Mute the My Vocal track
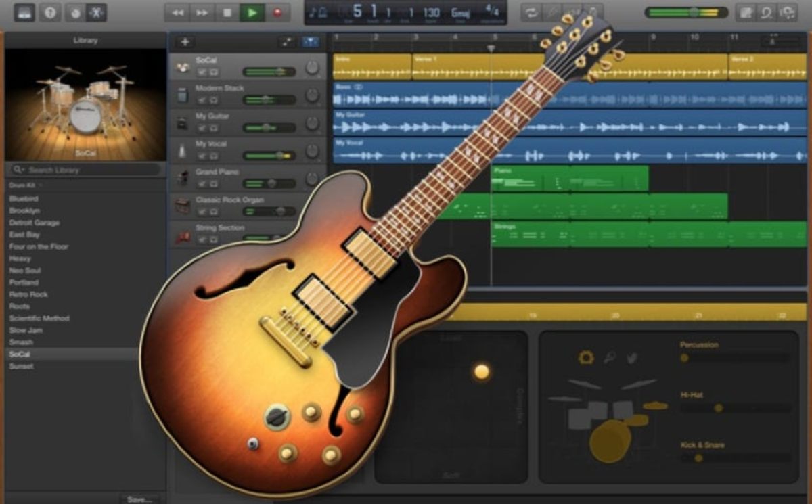812x504 pixels. click(x=202, y=156)
